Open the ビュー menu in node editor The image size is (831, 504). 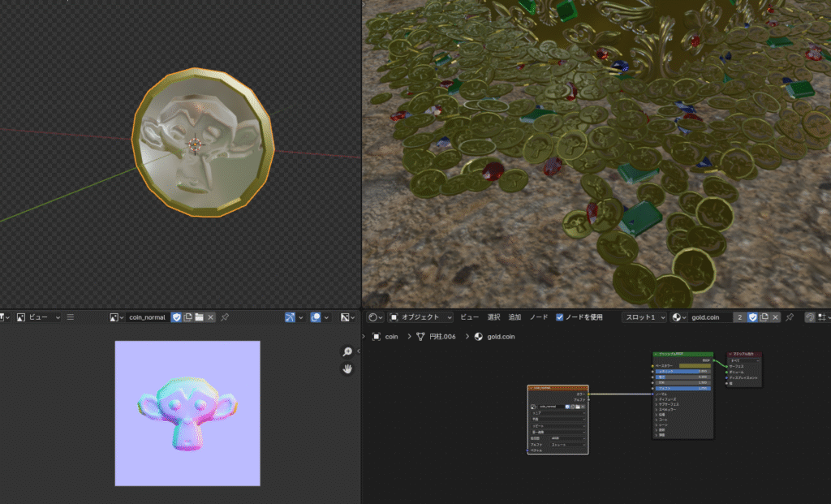(469, 317)
